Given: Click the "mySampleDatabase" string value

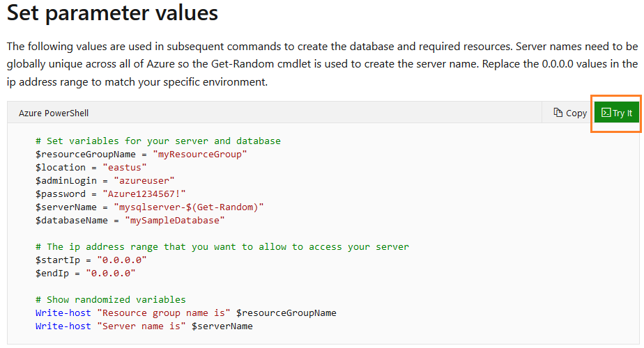Looking at the screenshot, I should coord(174,220).
